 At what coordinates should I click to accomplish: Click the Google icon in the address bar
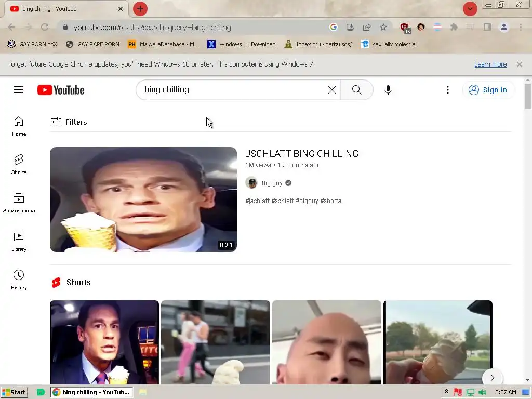point(333,27)
